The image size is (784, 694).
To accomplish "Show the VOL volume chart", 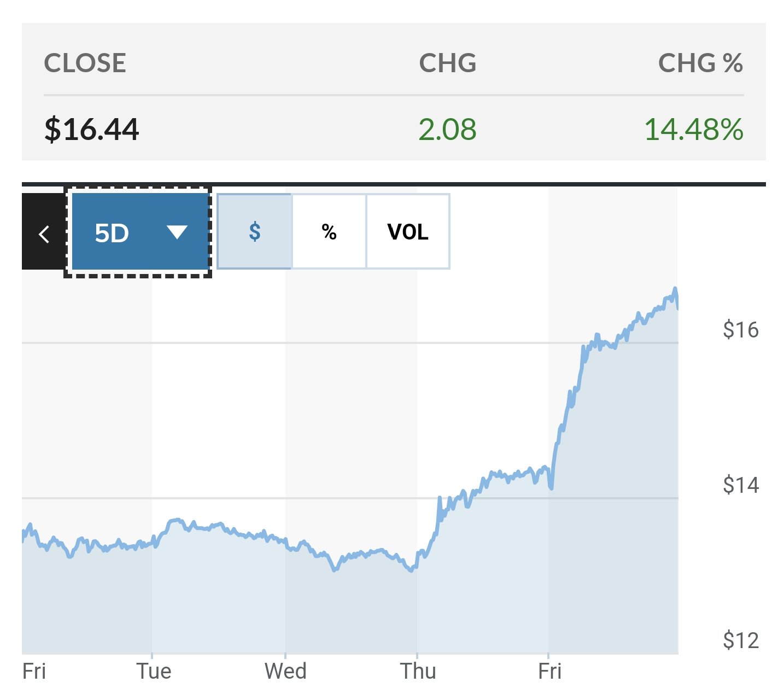I will tap(408, 232).
